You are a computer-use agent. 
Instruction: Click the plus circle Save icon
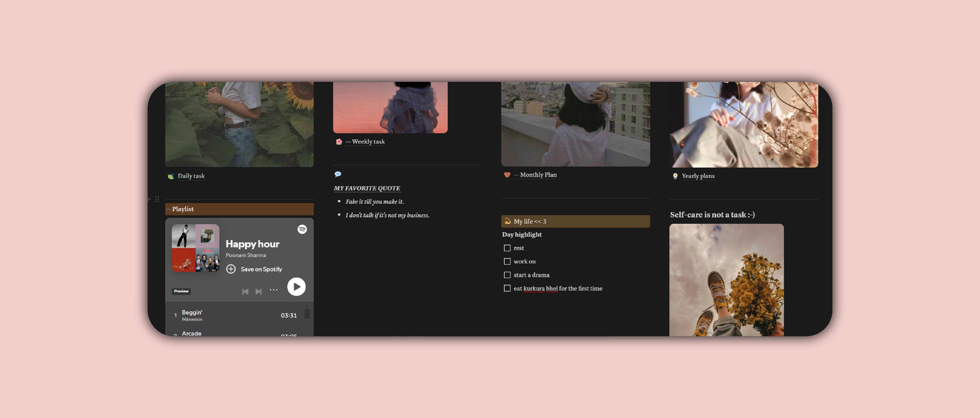[x=231, y=269]
